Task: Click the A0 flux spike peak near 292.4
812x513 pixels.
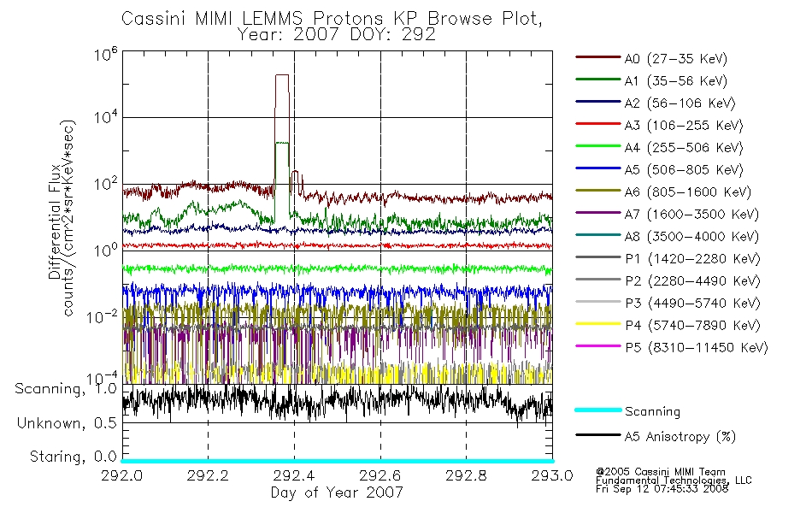Action: [282, 75]
